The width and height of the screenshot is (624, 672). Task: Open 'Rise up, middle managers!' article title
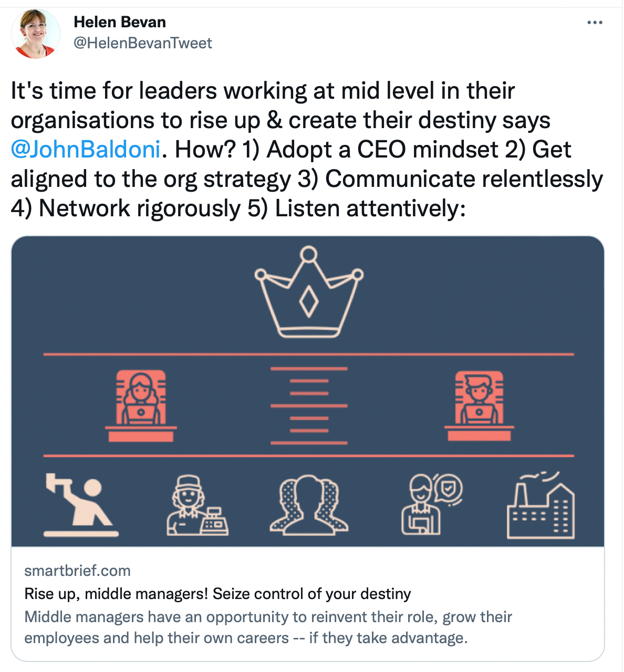click(217, 594)
